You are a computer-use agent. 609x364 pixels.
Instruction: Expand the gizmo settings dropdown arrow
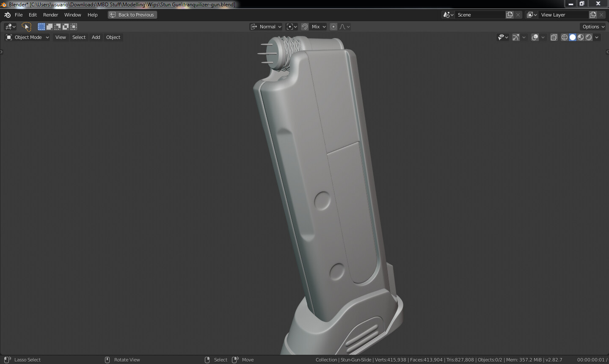(x=524, y=37)
